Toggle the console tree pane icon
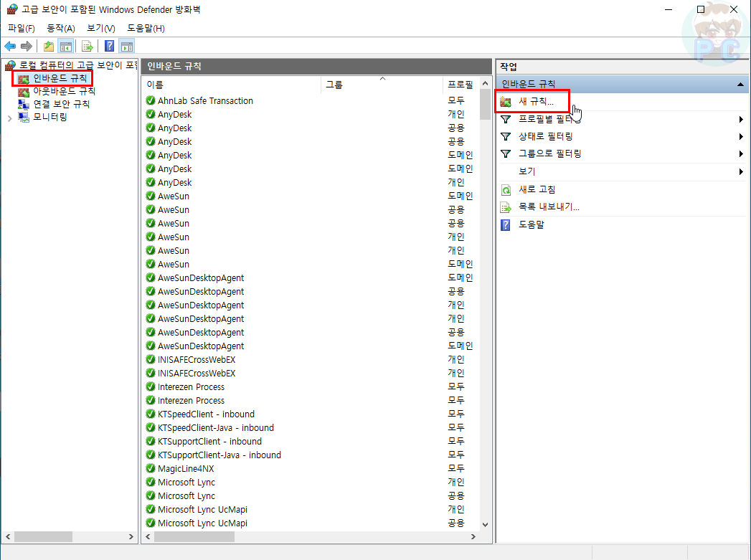Image resolution: width=751 pixels, height=560 pixels. 66,47
